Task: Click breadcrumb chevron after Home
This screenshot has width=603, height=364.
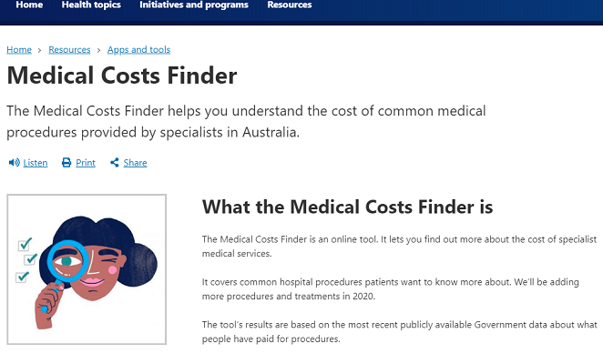Action: (39, 50)
